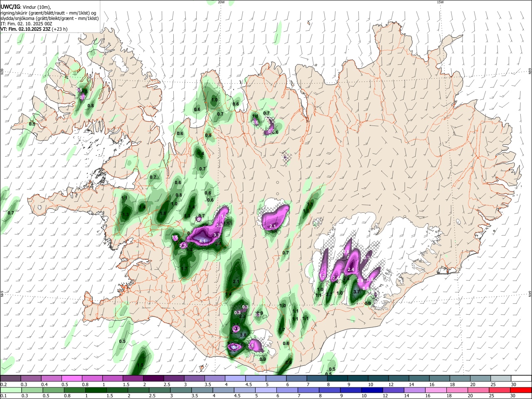Select the 1.8 rainfall value in west Iceland
Viewport: 532px width, 399px height.
pos(163,213)
